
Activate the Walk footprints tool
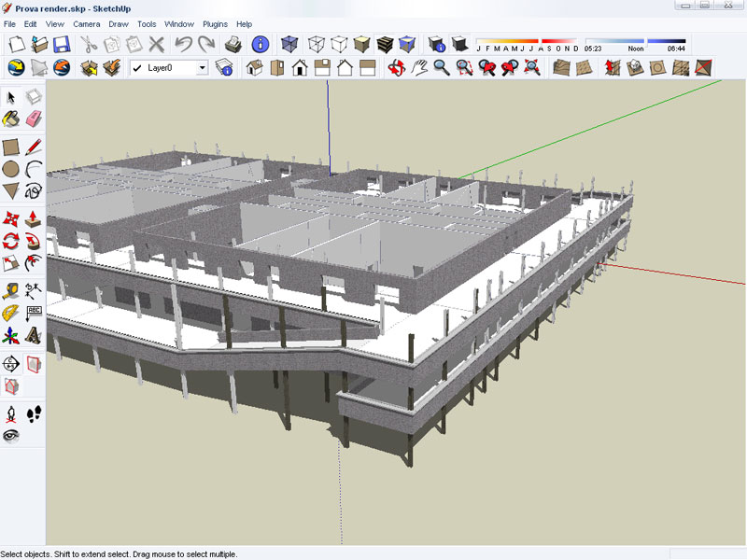(x=34, y=413)
